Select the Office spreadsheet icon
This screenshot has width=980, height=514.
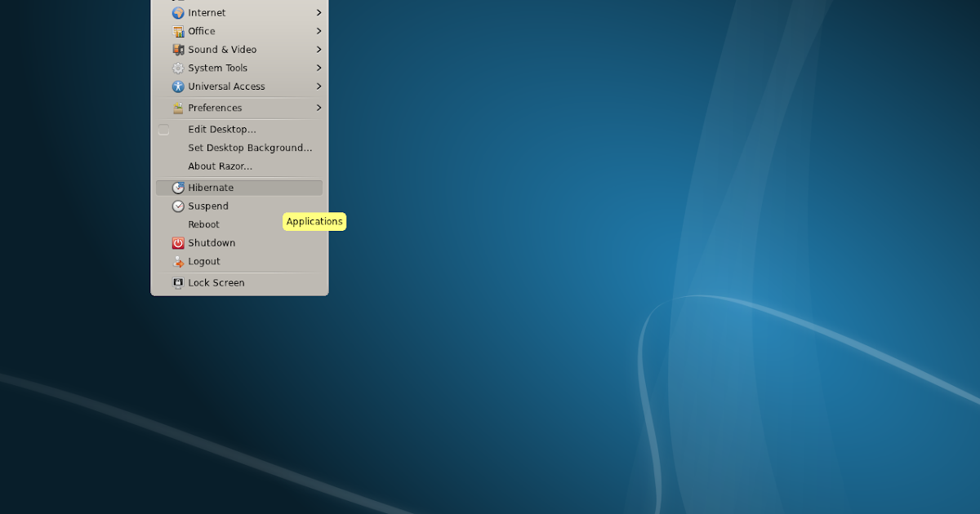tap(178, 31)
